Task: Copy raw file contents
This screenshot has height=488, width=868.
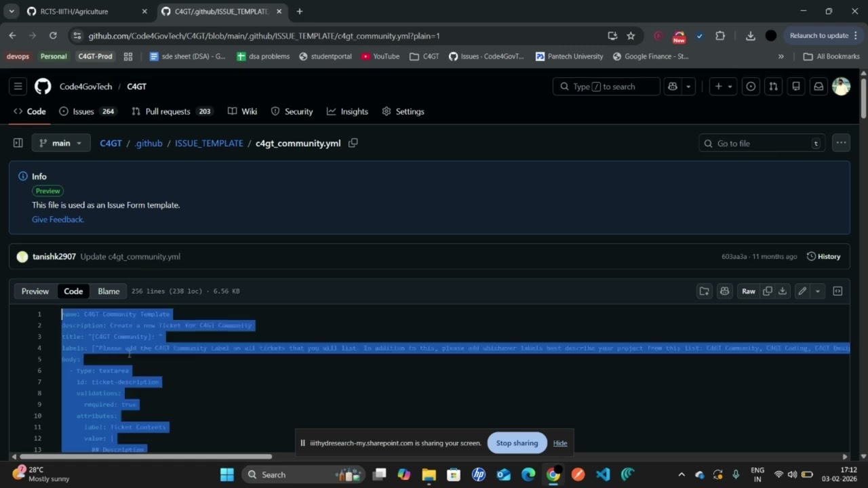Action: (x=768, y=291)
